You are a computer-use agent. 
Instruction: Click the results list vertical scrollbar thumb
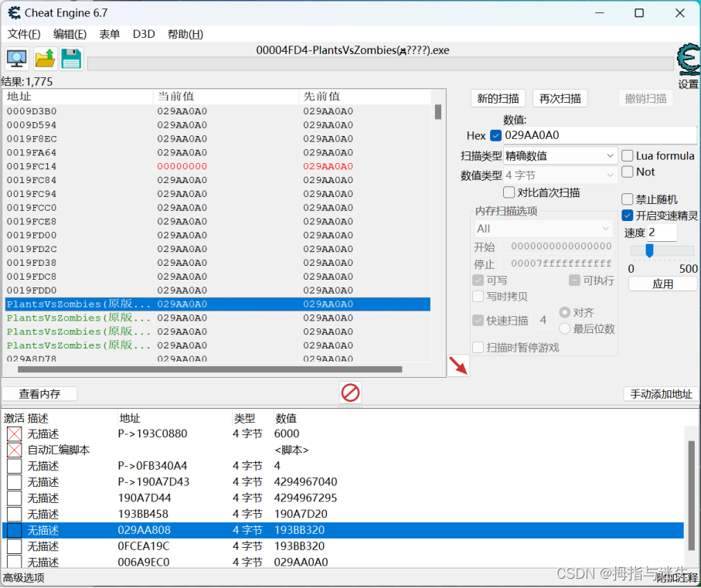438,112
